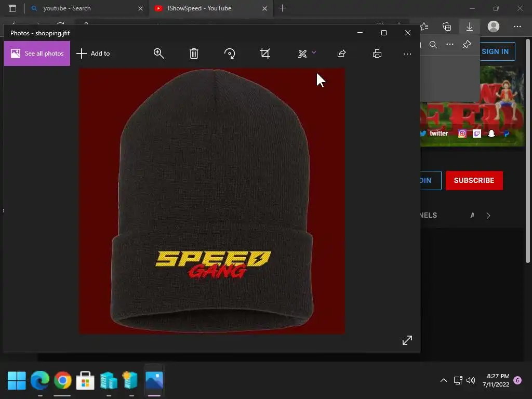This screenshot has width=532, height=399.
Task: Open the Photos See more menu
Action: (x=407, y=54)
